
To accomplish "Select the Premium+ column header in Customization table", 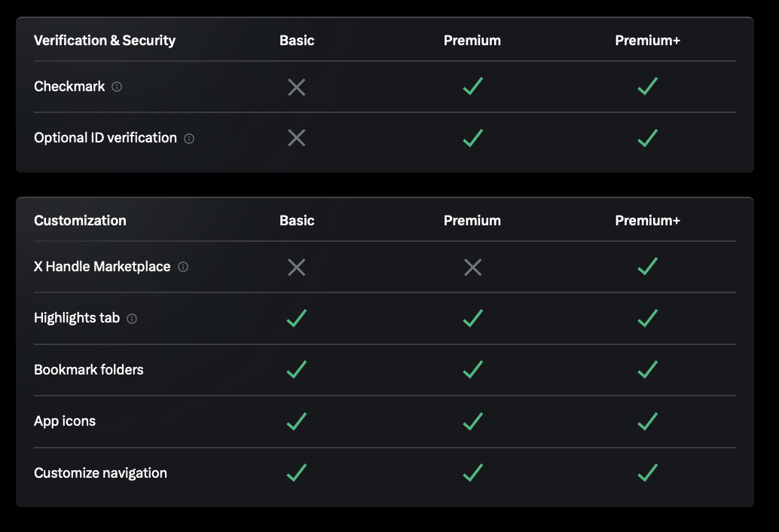I will (647, 221).
